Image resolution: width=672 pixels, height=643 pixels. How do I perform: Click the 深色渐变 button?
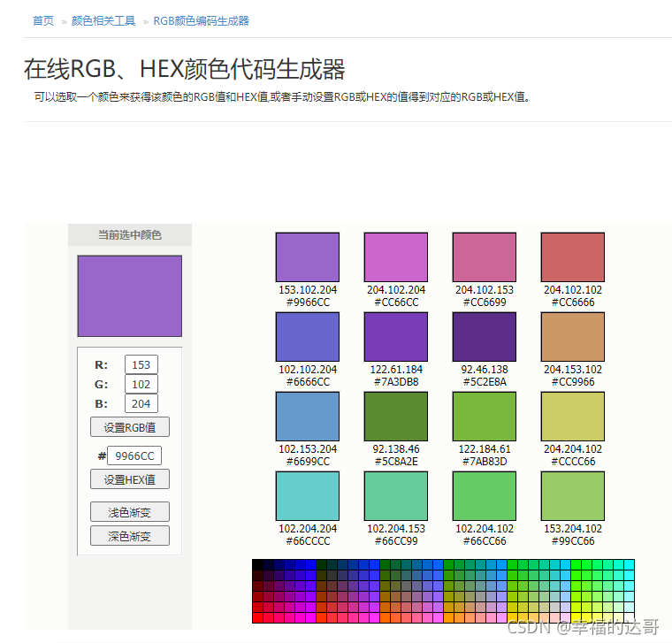click(129, 535)
